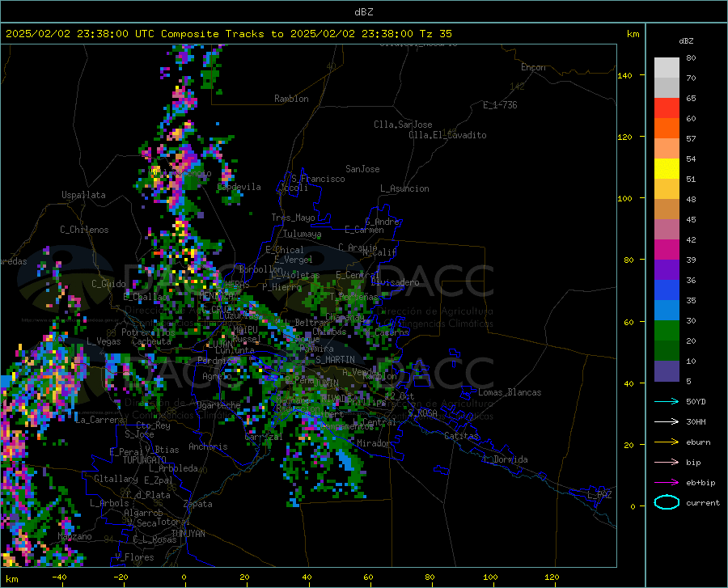Click the Clla.SanJose place label

[403, 125]
